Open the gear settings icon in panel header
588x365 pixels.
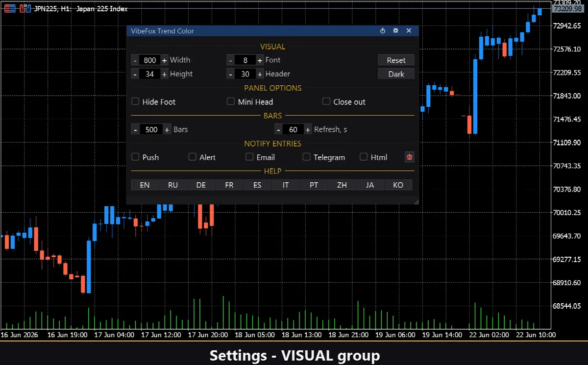(396, 31)
